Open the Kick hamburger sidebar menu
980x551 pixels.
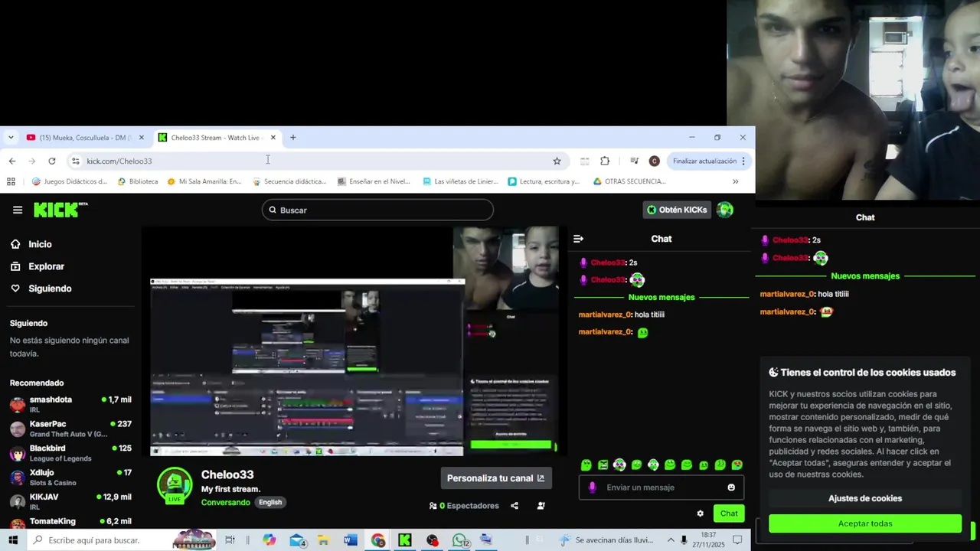coord(17,210)
